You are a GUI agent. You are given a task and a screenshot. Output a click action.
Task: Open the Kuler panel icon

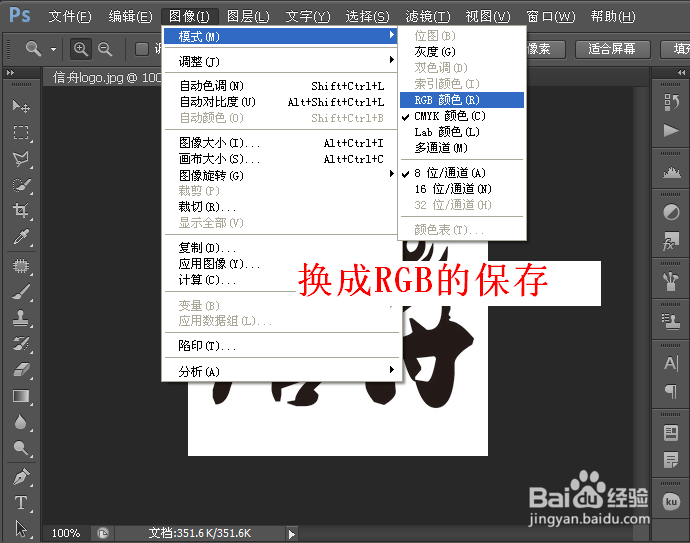click(671, 501)
